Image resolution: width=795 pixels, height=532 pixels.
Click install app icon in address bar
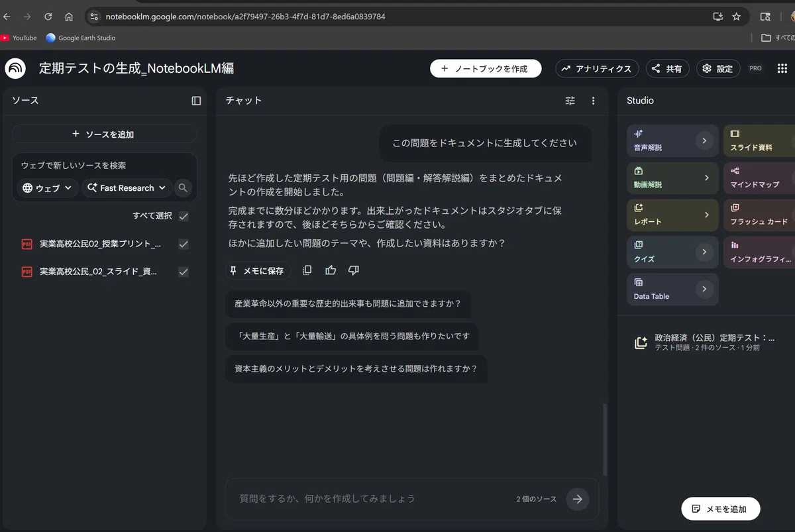(717, 17)
